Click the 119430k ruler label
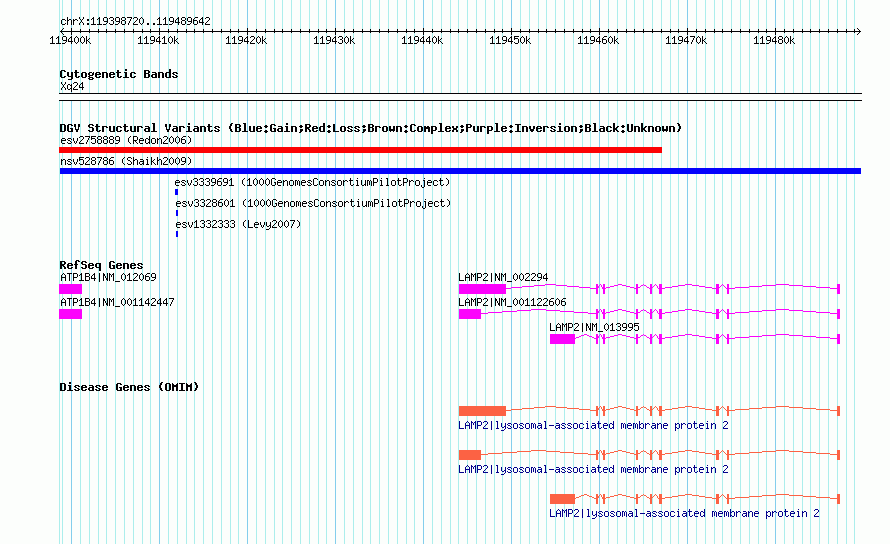 tap(334, 40)
